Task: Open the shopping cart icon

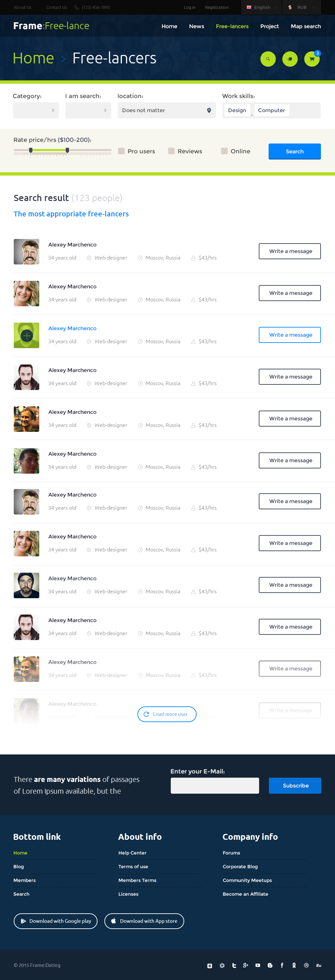Action: point(312,59)
